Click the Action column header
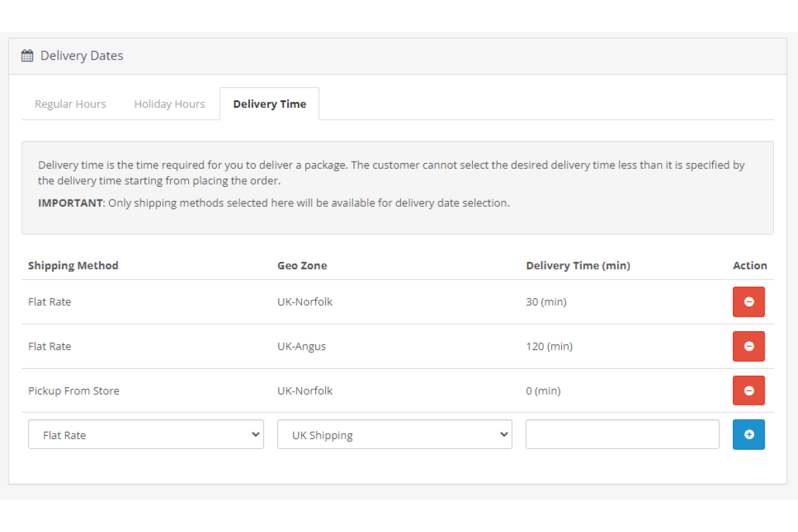798x532 pixels. point(749,265)
